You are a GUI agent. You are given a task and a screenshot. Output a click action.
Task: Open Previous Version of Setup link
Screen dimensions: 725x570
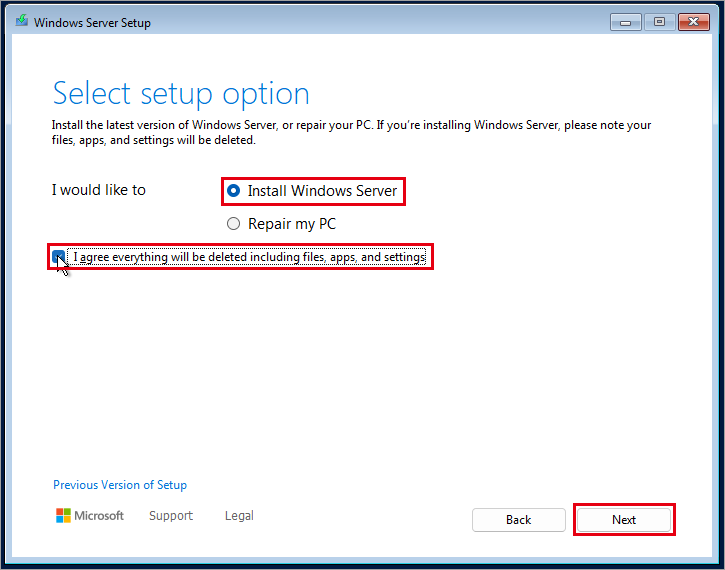click(120, 484)
